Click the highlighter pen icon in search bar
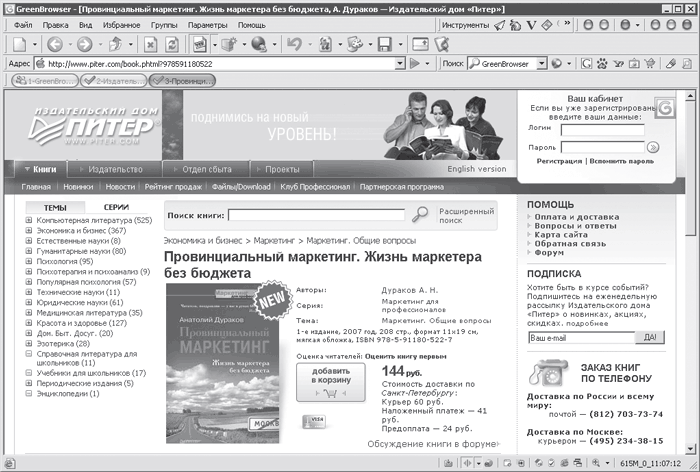 click(671, 64)
